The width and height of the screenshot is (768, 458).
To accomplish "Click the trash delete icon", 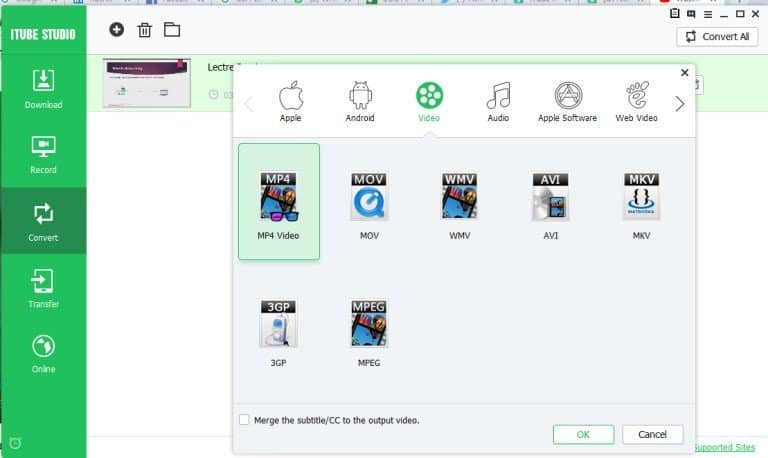I will (x=144, y=30).
